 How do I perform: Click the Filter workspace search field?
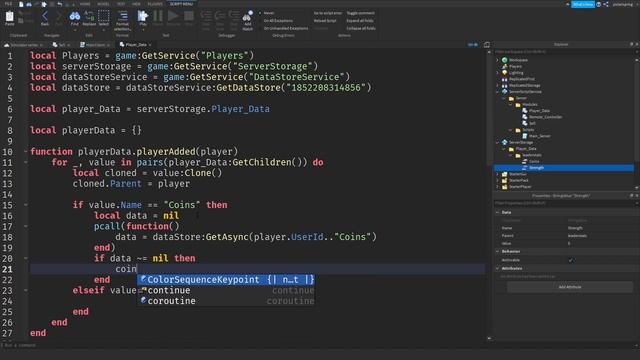563,52
